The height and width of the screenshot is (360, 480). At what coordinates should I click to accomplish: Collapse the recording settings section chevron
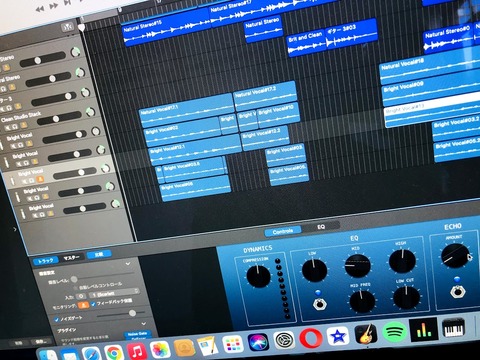point(128,264)
